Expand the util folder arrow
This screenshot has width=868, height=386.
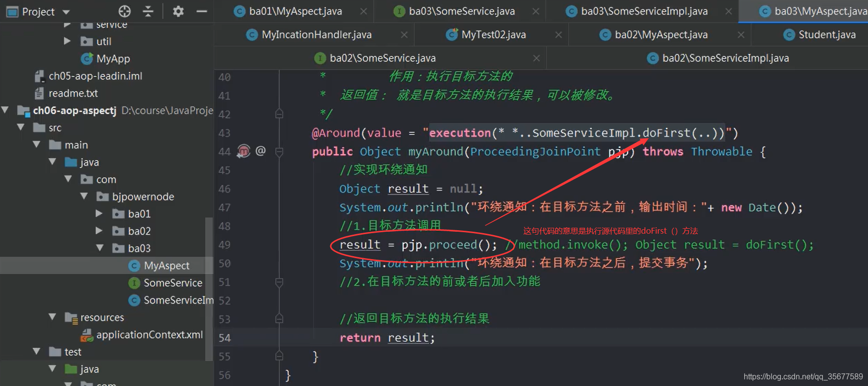[x=68, y=41]
